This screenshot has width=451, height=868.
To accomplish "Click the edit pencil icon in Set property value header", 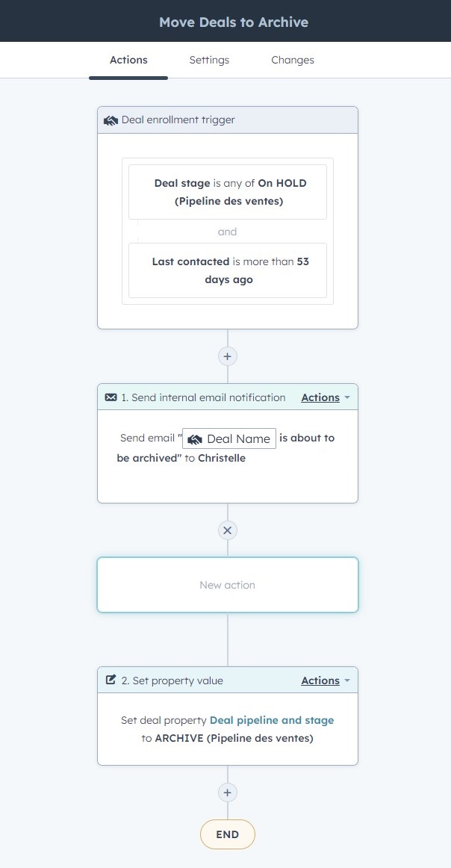I will point(111,680).
